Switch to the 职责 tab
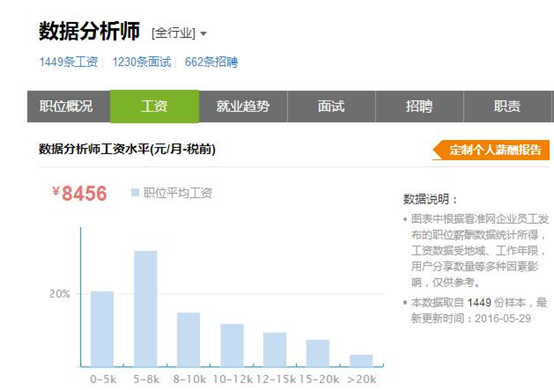Image resolution: width=554 pixels, height=390 pixels. (507, 106)
